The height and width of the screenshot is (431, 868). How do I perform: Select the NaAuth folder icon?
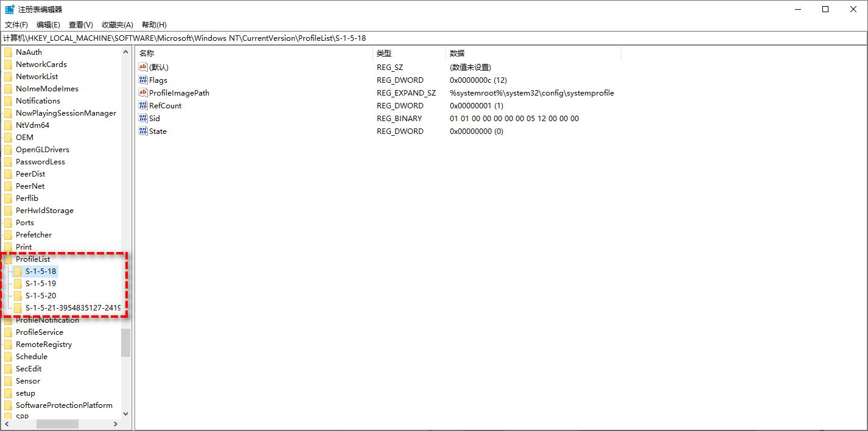(8, 52)
